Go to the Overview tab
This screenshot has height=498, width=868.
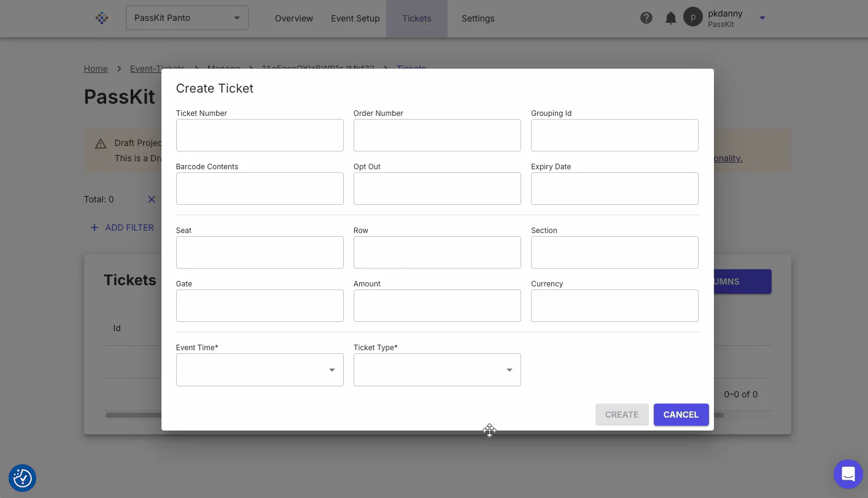tap(294, 18)
